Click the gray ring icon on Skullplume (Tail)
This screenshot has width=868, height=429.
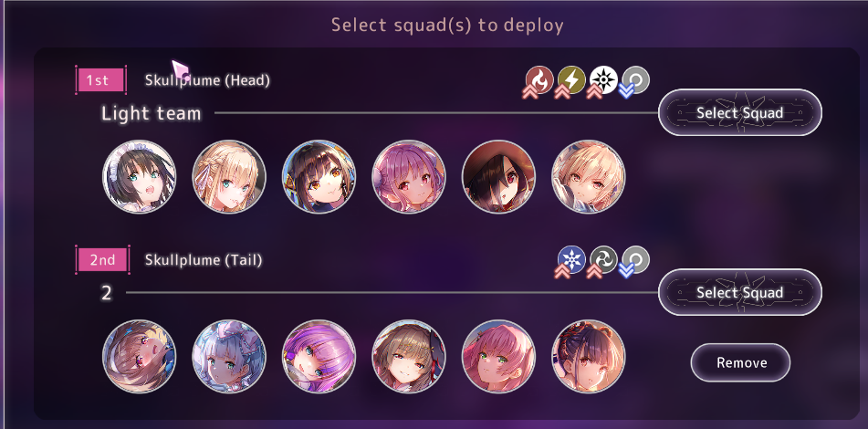(x=635, y=259)
